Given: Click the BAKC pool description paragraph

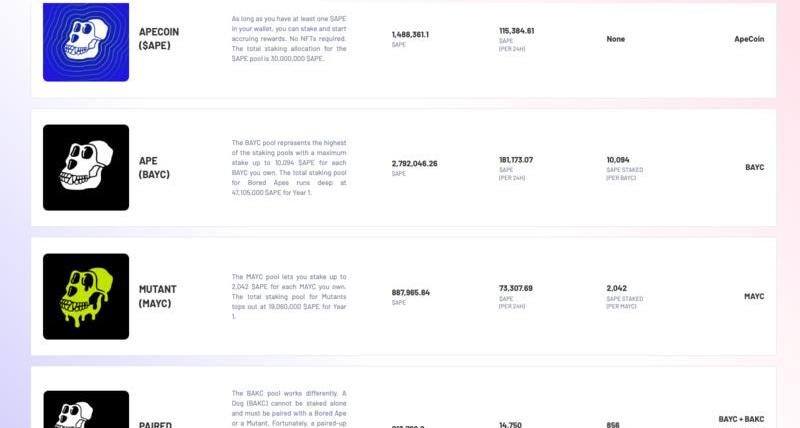Looking at the screenshot, I should tap(289, 409).
